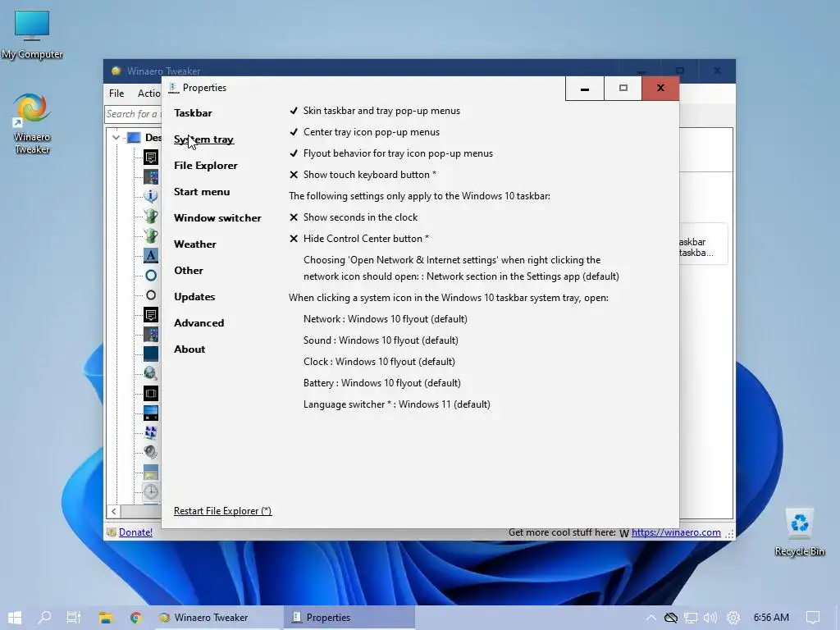Select the thick blue ring tree icon
Screen dimensions: 840x630
tap(151, 276)
